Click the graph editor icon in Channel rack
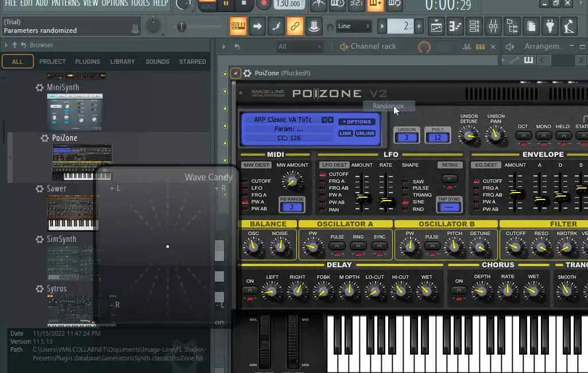The width and height of the screenshot is (588, 373). point(467,47)
